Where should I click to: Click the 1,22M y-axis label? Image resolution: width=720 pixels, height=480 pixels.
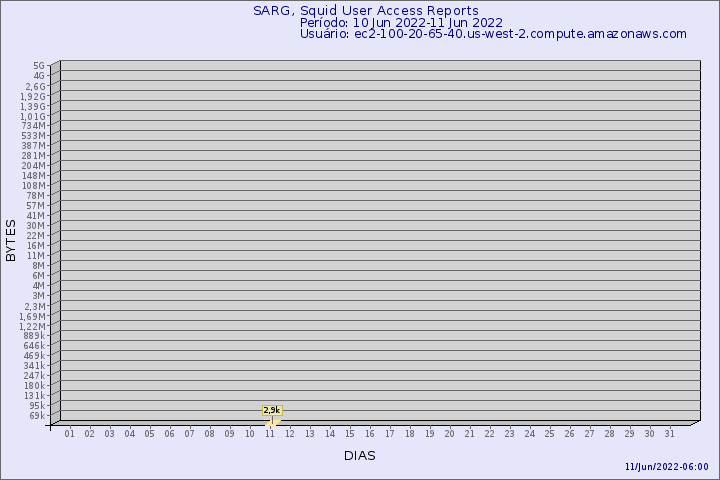click(x=32, y=327)
